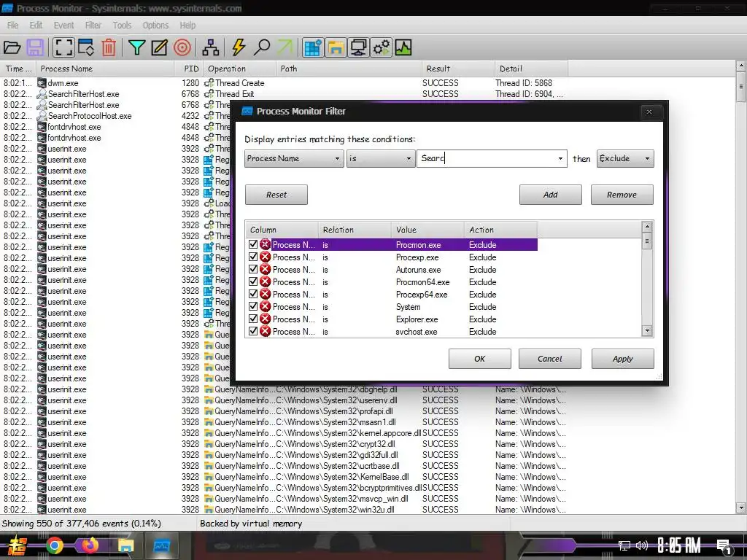Click Process Monitor taskbar icon
747x560 pixels.
point(161,545)
